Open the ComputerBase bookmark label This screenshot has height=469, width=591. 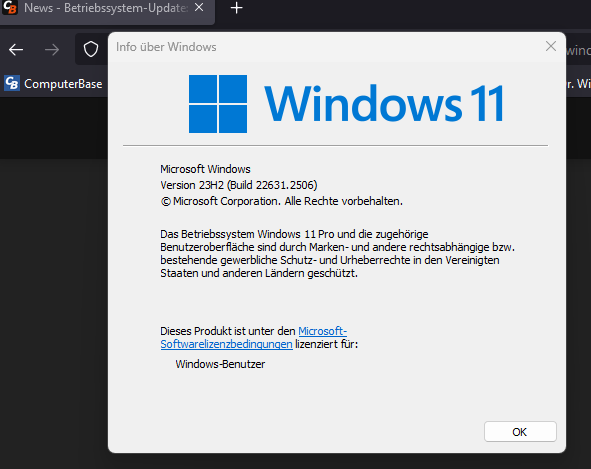(x=63, y=84)
